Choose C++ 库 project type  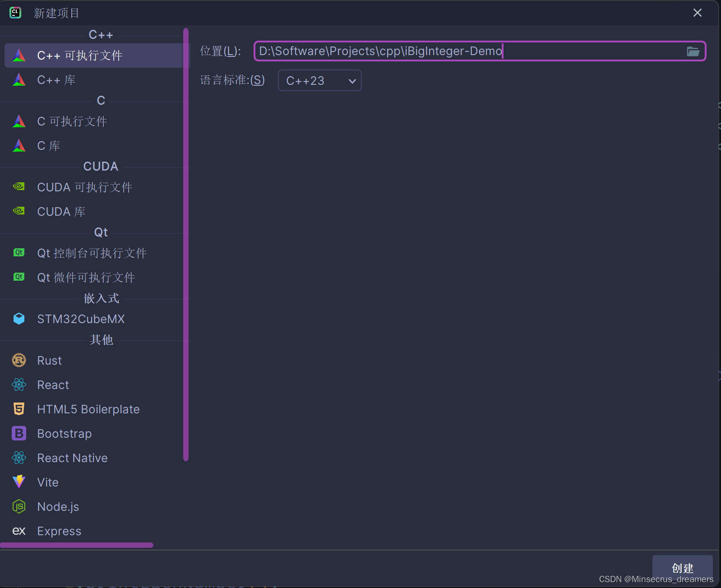[x=94, y=80]
